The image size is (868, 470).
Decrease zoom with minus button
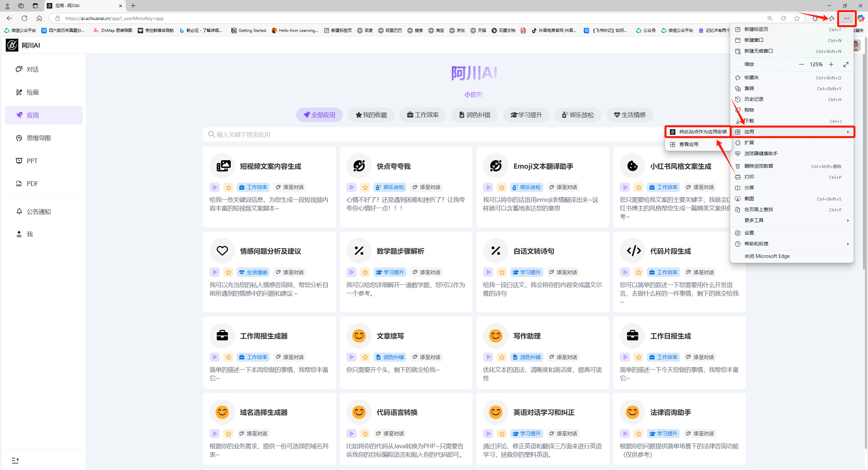802,64
